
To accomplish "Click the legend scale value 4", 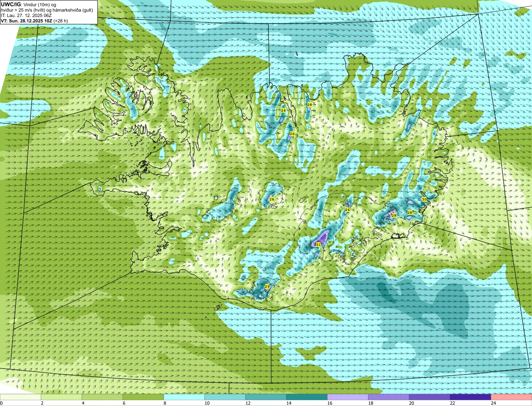I will 83,403.
